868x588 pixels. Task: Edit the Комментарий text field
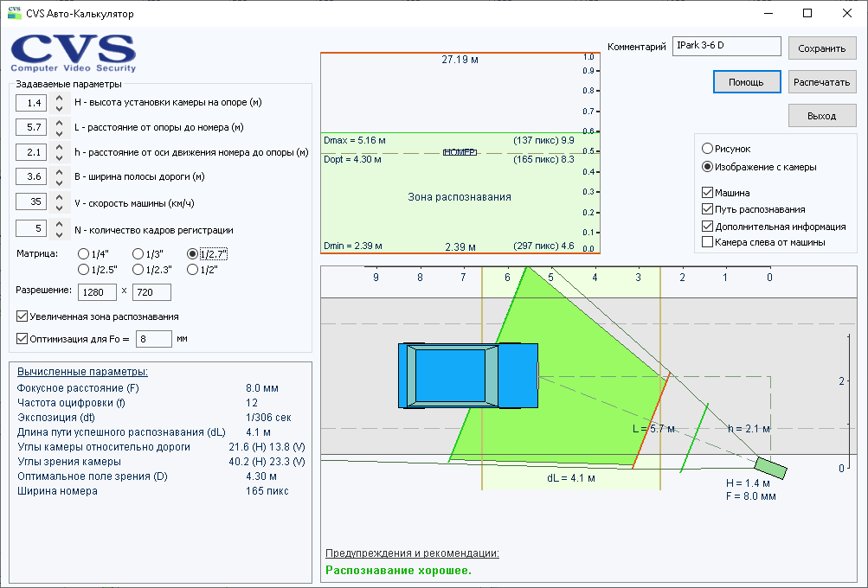(x=726, y=46)
